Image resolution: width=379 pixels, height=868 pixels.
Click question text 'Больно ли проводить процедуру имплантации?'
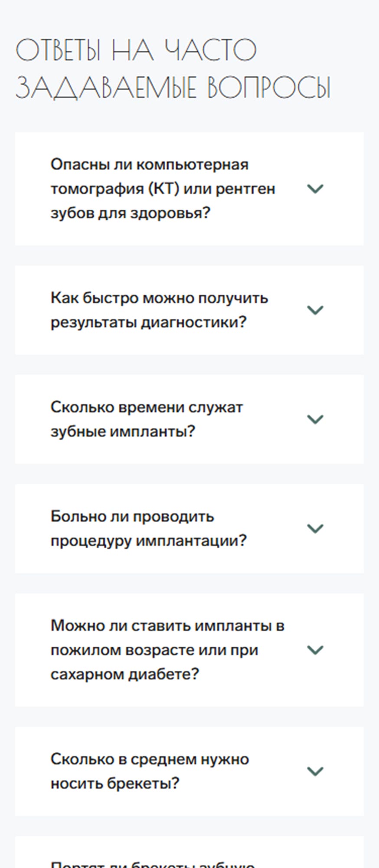tap(132, 517)
